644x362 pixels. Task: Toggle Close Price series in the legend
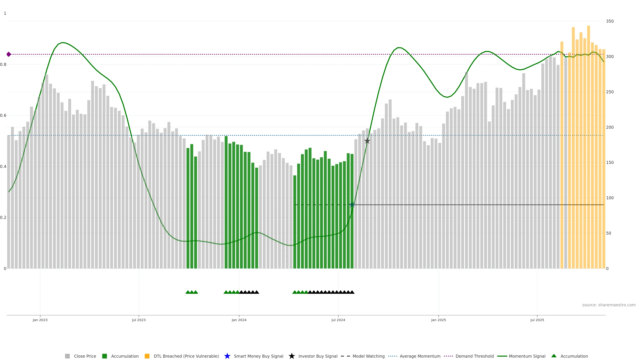(x=85, y=356)
